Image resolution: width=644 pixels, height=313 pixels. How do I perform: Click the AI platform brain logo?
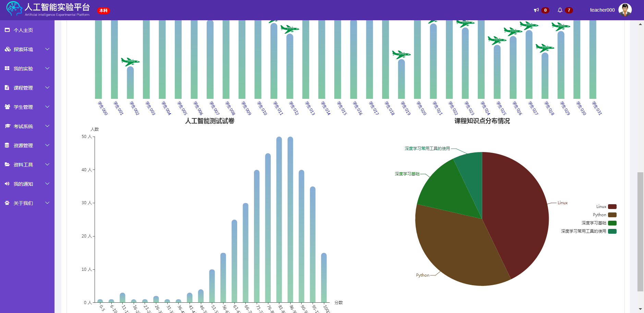14,9
